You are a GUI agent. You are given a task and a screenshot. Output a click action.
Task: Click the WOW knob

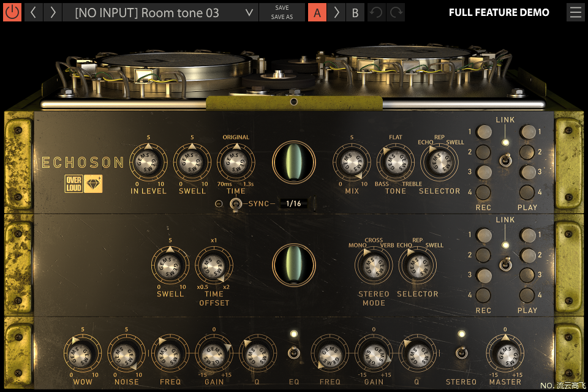83,354
